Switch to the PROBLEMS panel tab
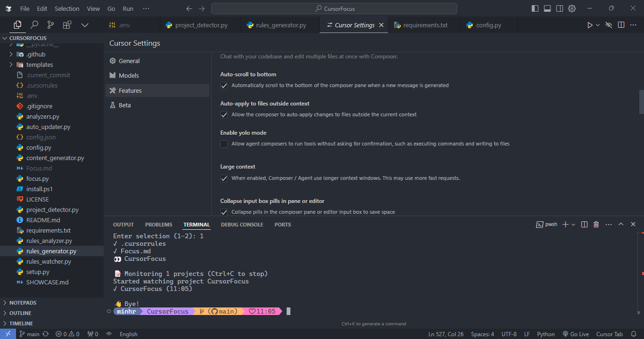Image resolution: width=644 pixels, height=339 pixels. coord(159,225)
